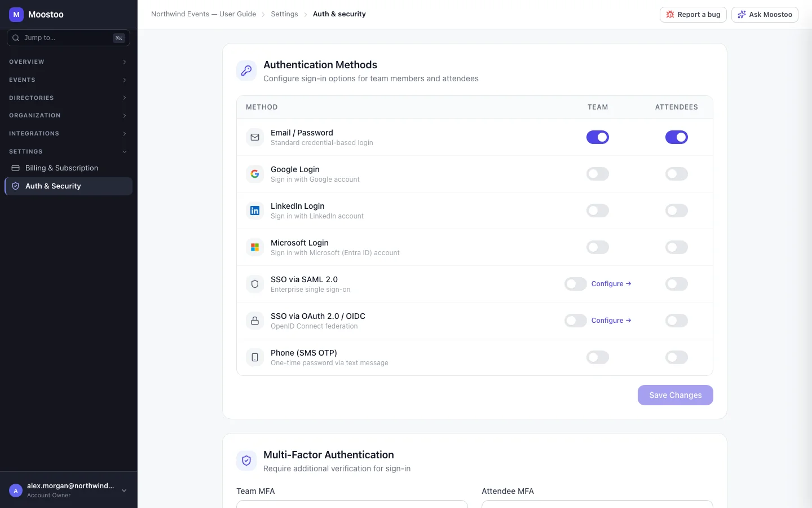Click the Microsoft logo icon
This screenshot has width=812, height=508.
coord(255,247)
